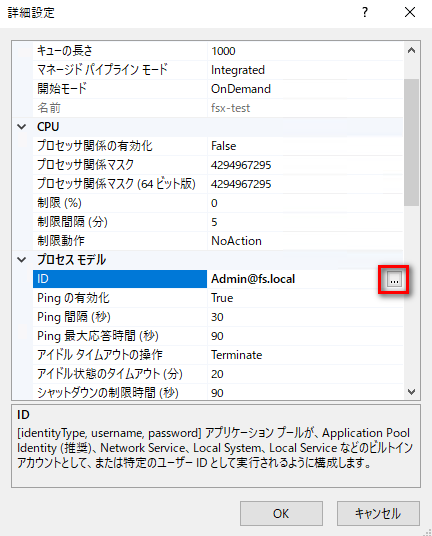
Task: Click the value 30 for Ping interval
Action: tap(217, 317)
